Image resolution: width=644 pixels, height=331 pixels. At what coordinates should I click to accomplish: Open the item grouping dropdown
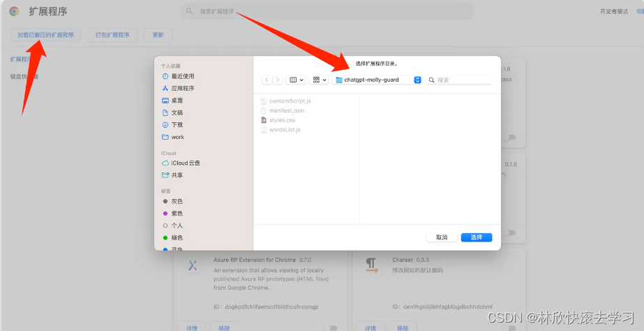tap(319, 80)
